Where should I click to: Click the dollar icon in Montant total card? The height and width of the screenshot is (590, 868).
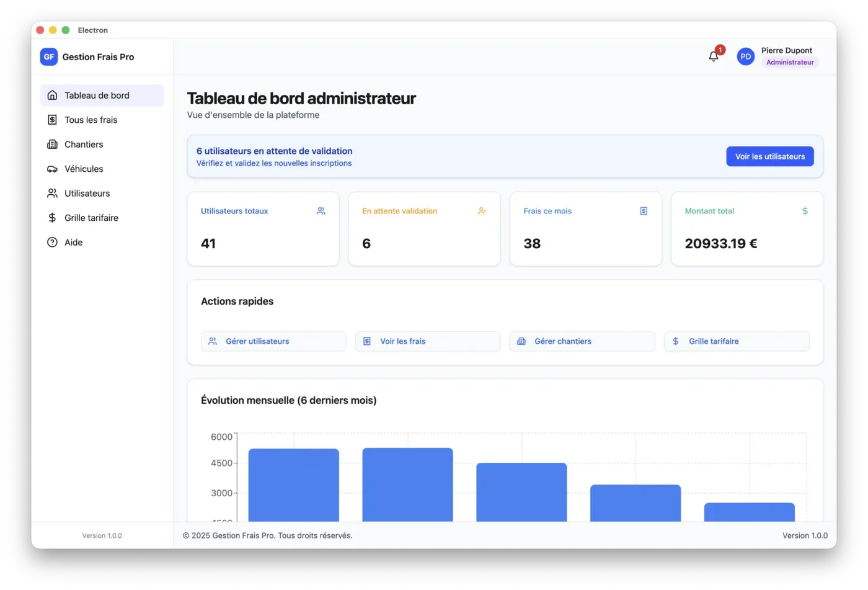pos(805,211)
